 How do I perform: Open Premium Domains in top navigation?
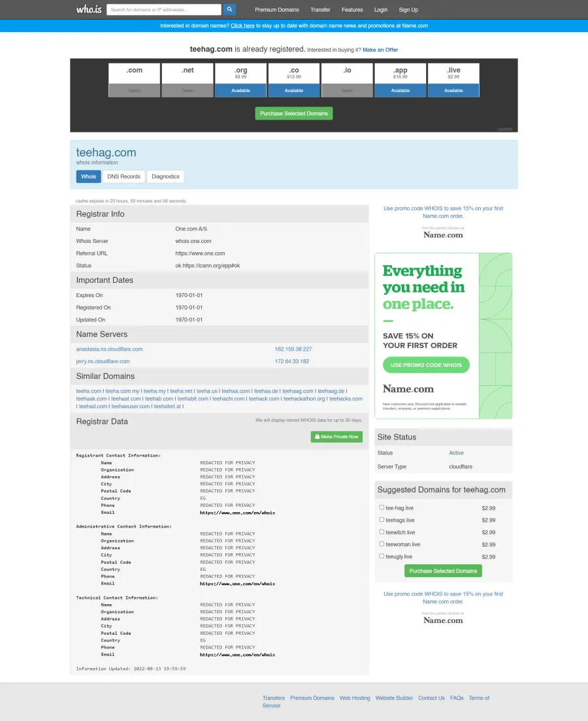[277, 10]
